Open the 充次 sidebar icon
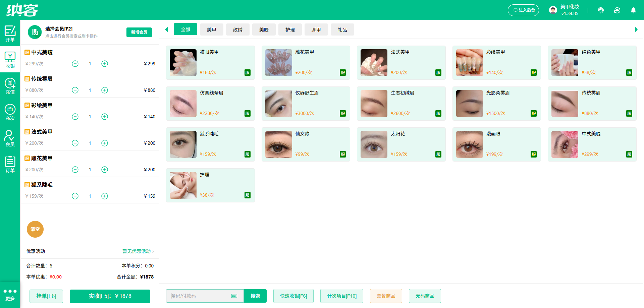644x308 pixels. (10, 112)
